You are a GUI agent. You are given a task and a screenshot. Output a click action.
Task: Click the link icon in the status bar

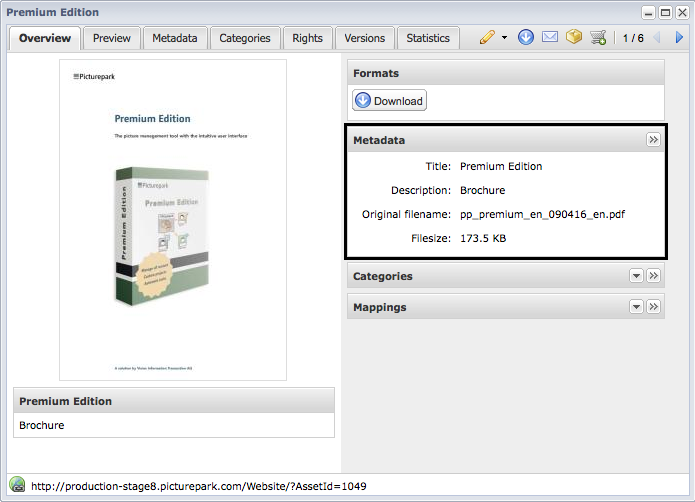(x=17, y=485)
